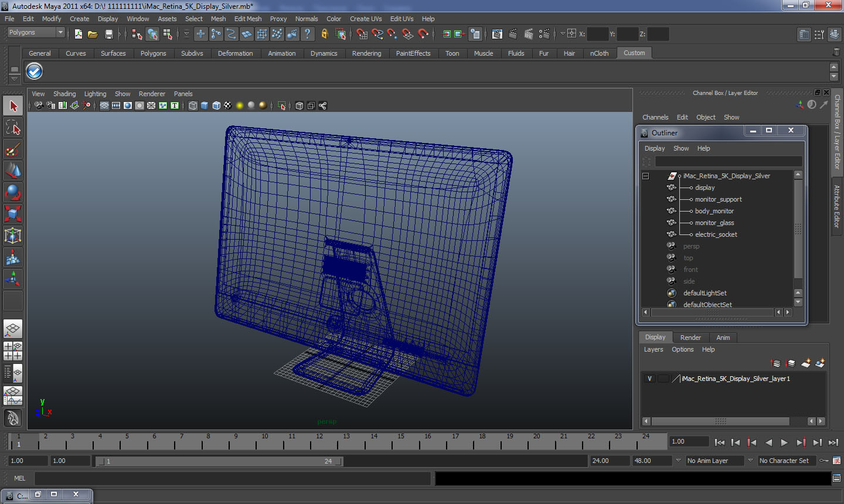This screenshot has height=504, width=844.
Task: Click the current frame 1.00 field
Action: coord(690,442)
